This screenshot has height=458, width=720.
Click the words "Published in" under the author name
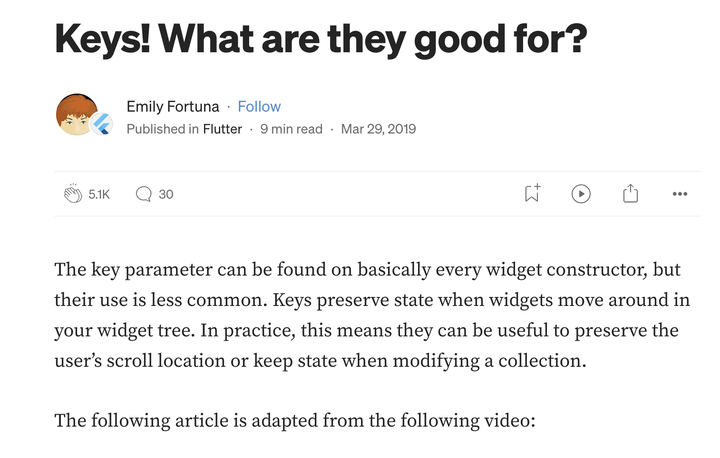coord(163,129)
